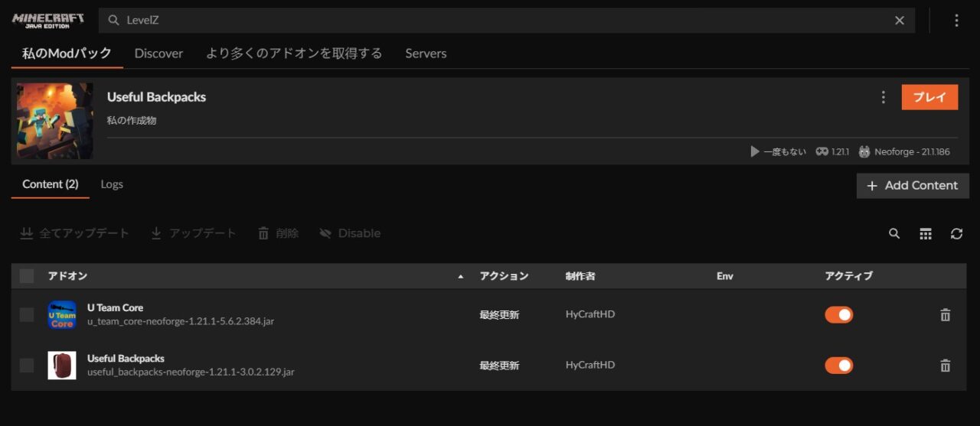Viewport: 980px width, 426px height.
Task: Click the Useful Backpacks modpack thumbnail
Action: (55, 121)
